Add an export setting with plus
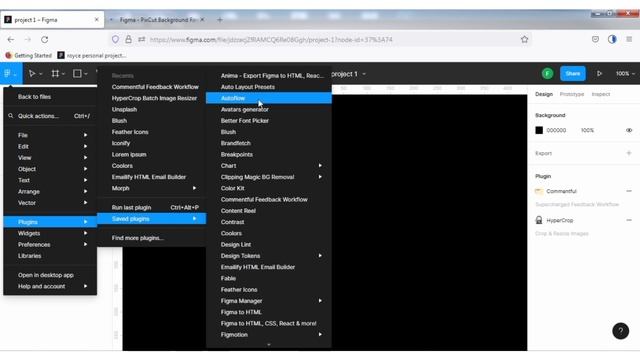640x360 pixels. click(629, 153)
